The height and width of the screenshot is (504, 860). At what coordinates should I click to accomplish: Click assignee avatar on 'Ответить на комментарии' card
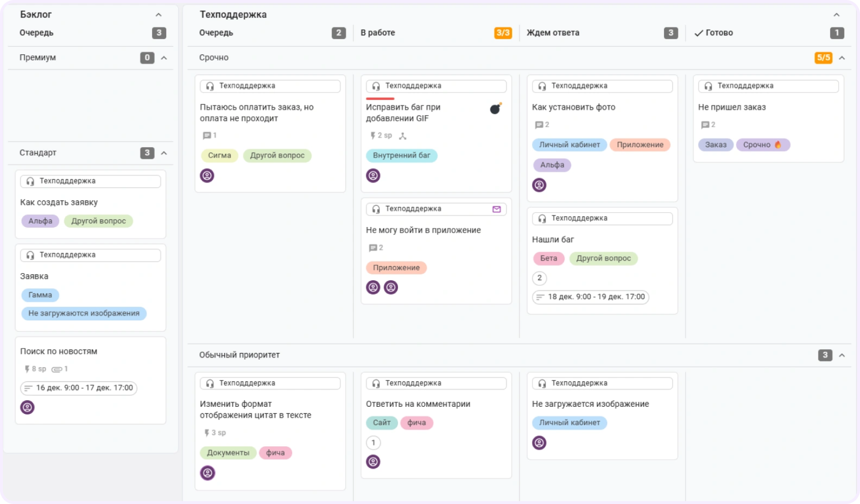tap(373, 462)
